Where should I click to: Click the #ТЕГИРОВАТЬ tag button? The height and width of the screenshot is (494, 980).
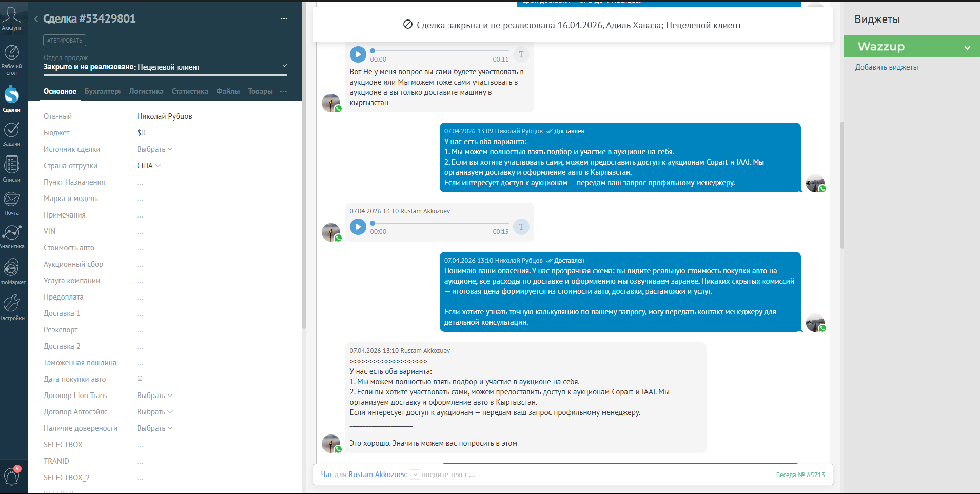[65, 41]
